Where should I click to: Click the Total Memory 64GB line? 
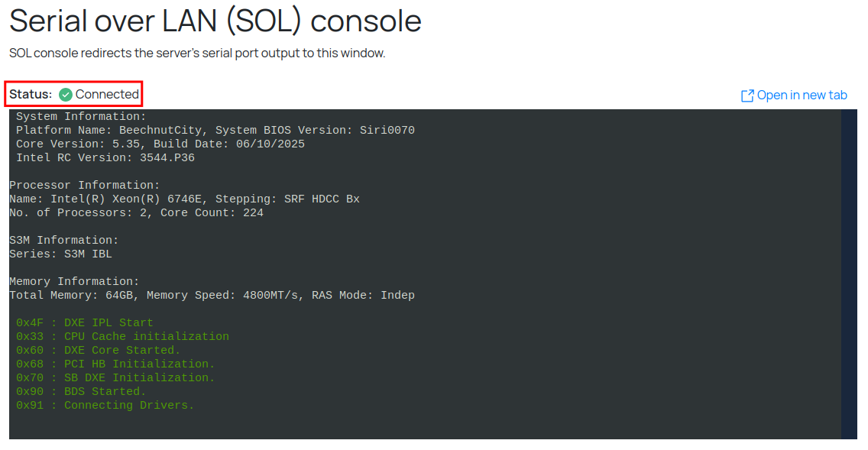pyautogui.click(x=212, y=296)
